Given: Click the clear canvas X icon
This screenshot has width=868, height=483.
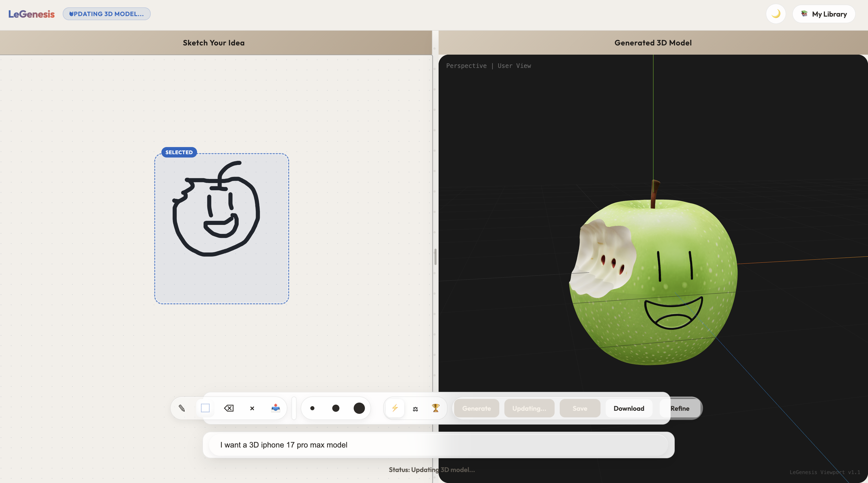Looking at the screenshot, I should (x=252, y=408).
